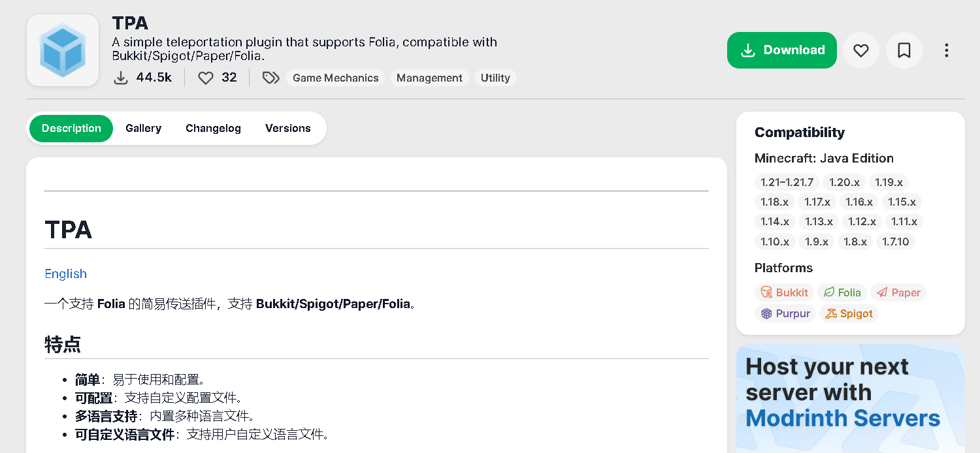980x453 pixels.
Task: Click the Spigot platform tag
Action: (849, 313)
